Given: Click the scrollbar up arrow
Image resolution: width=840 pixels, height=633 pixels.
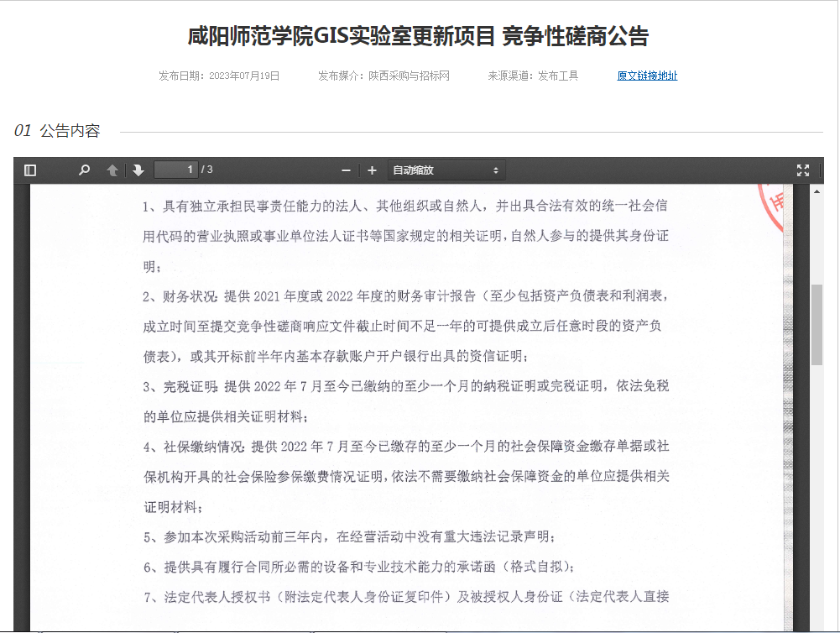Looking at the screenshot, I should pos(817,191).
